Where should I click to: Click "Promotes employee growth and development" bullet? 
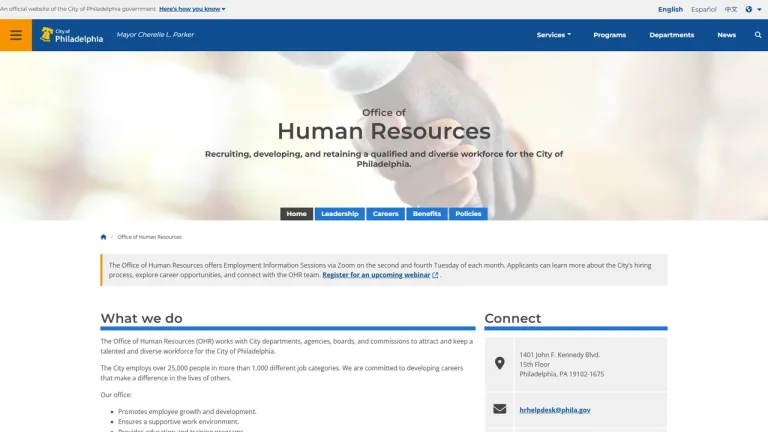point(187,411)
